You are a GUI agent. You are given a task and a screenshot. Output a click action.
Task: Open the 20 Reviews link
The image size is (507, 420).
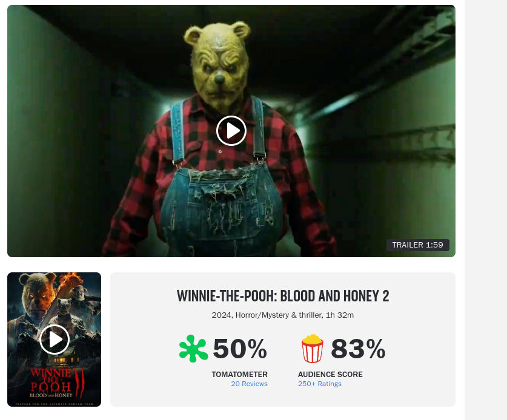coord(249,384)
